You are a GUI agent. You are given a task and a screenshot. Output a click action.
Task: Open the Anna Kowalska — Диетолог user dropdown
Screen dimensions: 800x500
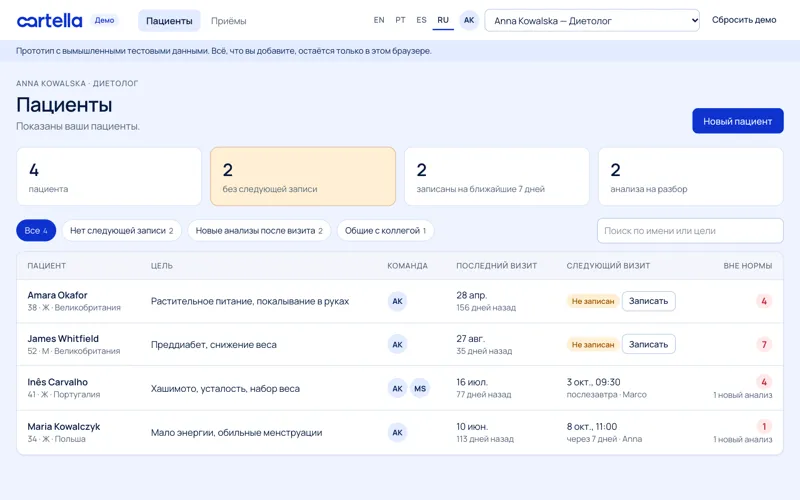click(592, 20)
